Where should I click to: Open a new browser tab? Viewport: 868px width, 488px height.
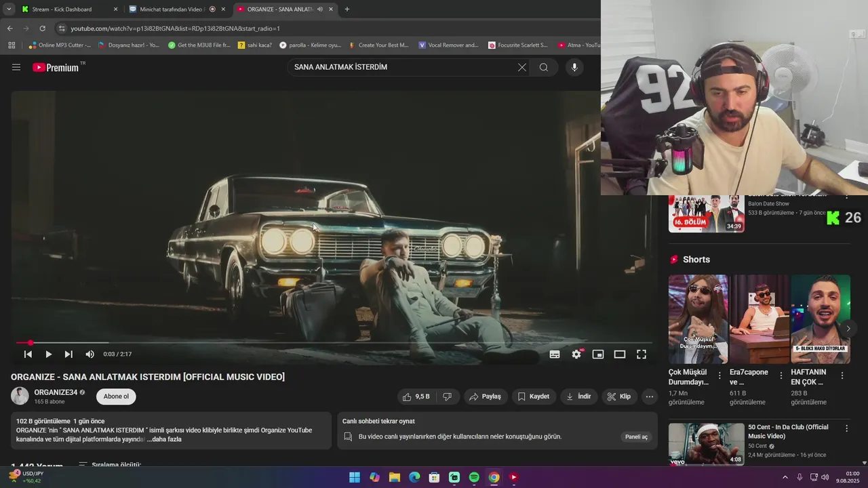347,9
